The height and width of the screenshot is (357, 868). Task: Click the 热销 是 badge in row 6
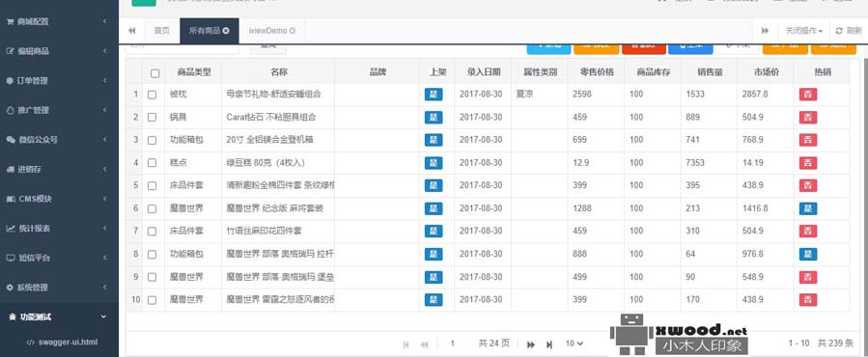[x=808, y=208]
